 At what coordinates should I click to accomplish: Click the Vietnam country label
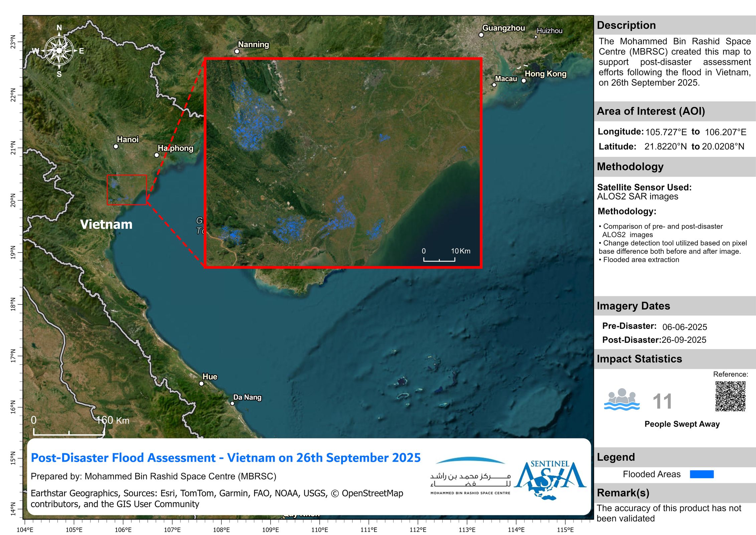pos(106,224)
